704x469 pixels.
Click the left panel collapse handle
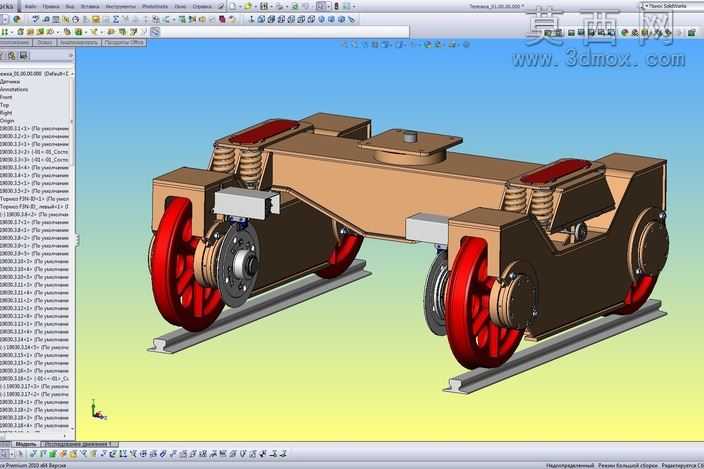[77, 240]
